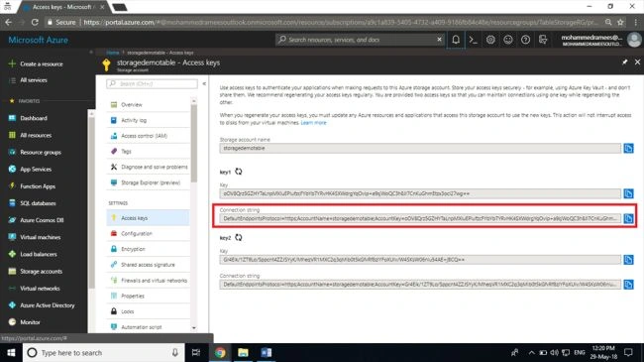
Task: Open Properties settings item
Action: point(148,296)
